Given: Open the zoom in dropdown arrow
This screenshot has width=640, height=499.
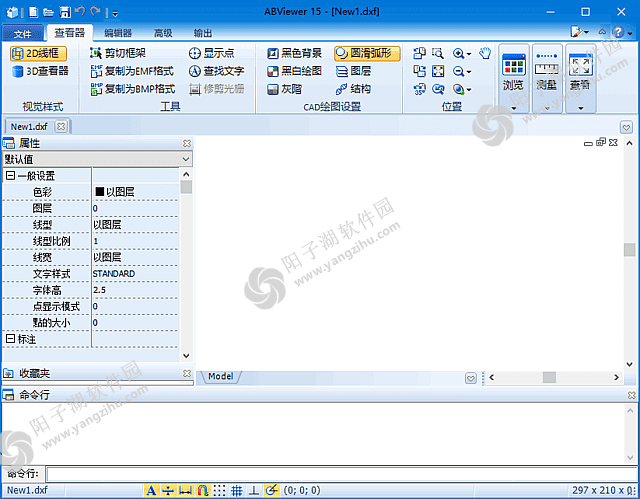Looking at the screenshot, I should click(469, 54).
